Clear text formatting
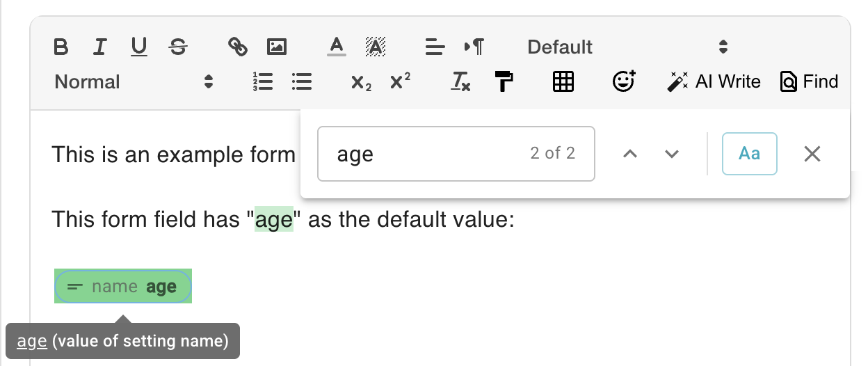The height and width of the screenshot is (366, 868). pos(460,82)
